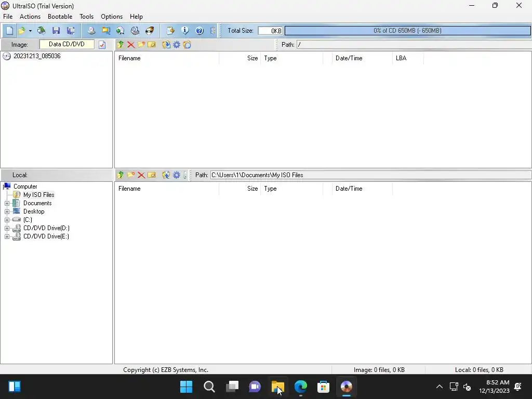The height and width of the screenshot is (399, 532).
Task: Expand the Documents tree node
Action: (x=7, y=203)
